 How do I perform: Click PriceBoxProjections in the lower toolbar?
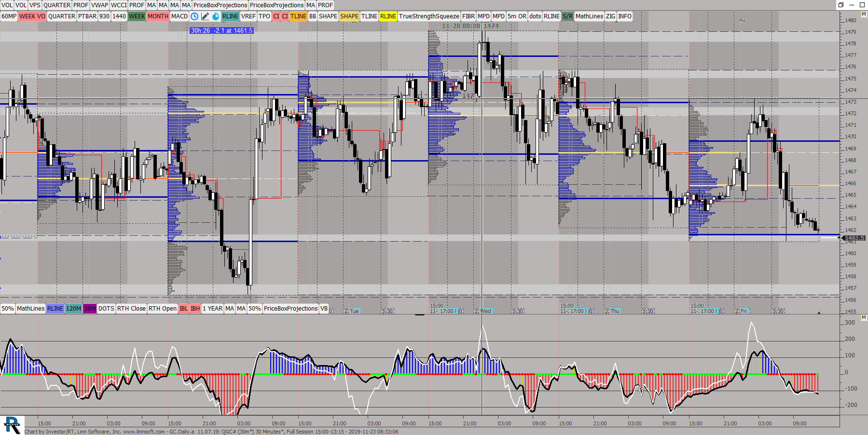click(290, 309)
